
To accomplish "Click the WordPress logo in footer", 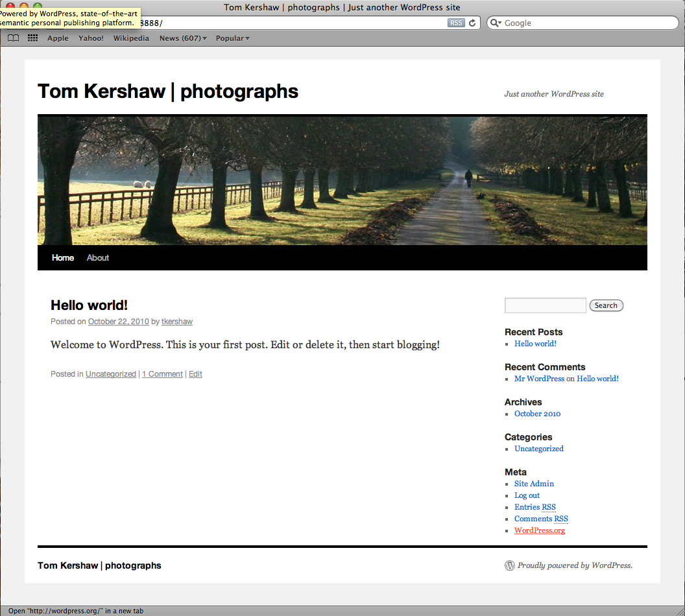I will [x=509, y=565].
